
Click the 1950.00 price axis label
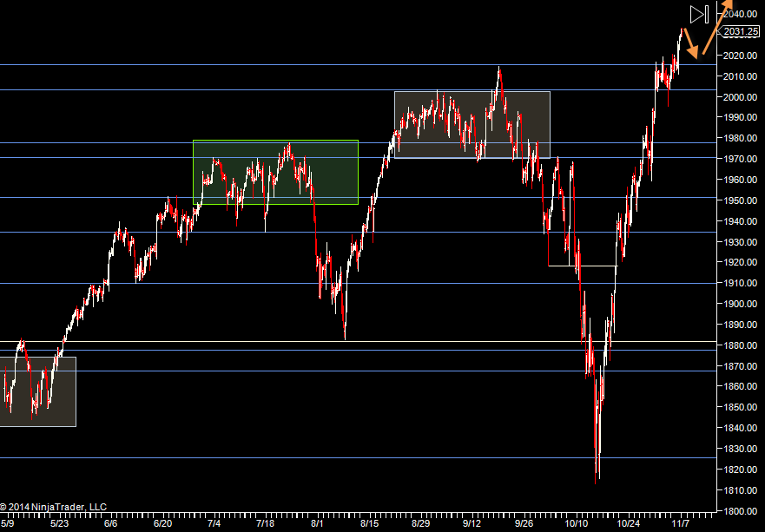coord(741,200)
